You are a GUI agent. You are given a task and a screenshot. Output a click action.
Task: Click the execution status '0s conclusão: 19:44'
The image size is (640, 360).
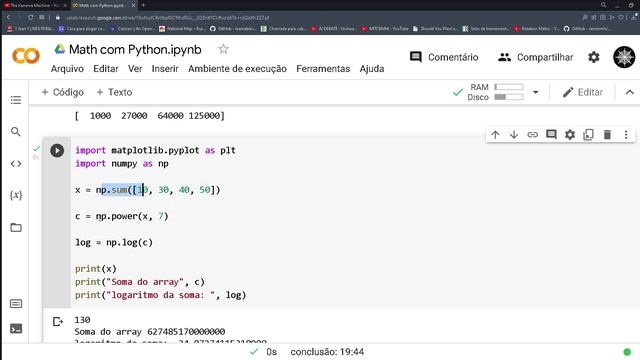pos(307,352)
